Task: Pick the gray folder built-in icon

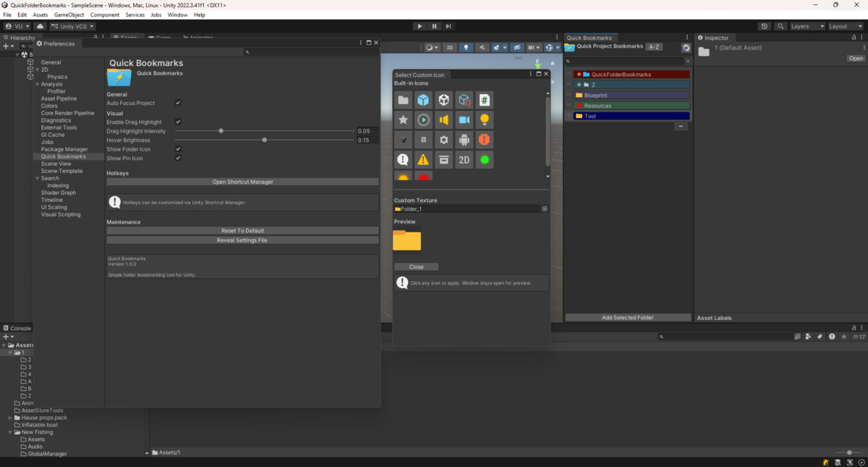Action: 404,100
